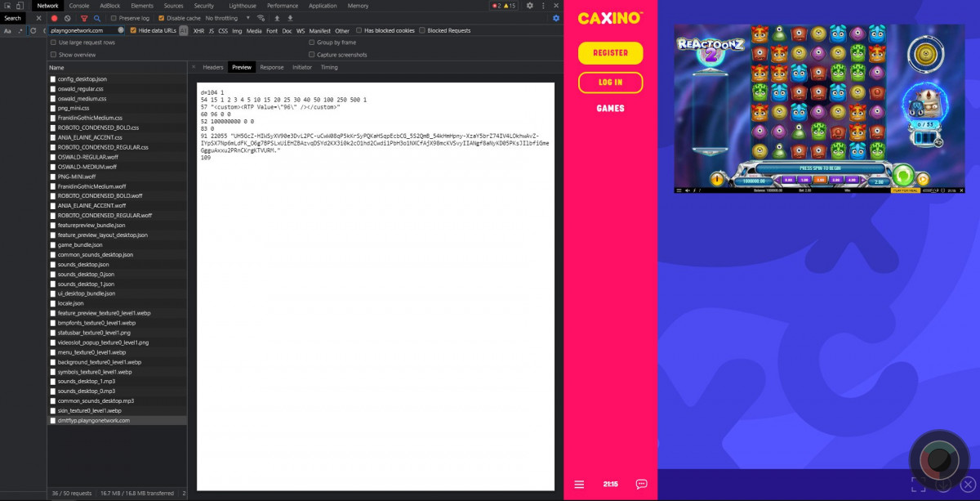Open game hamburger menu in status bar

point(679,190)
